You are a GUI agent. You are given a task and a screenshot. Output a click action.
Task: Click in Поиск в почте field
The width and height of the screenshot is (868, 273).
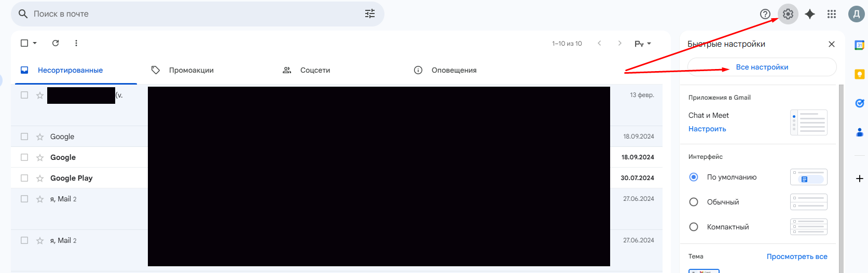point(197,14)
